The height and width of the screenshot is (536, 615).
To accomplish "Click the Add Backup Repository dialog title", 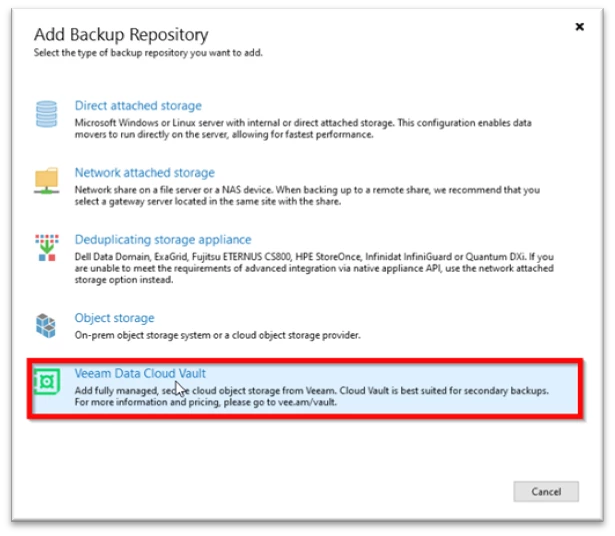I will 121,35.
